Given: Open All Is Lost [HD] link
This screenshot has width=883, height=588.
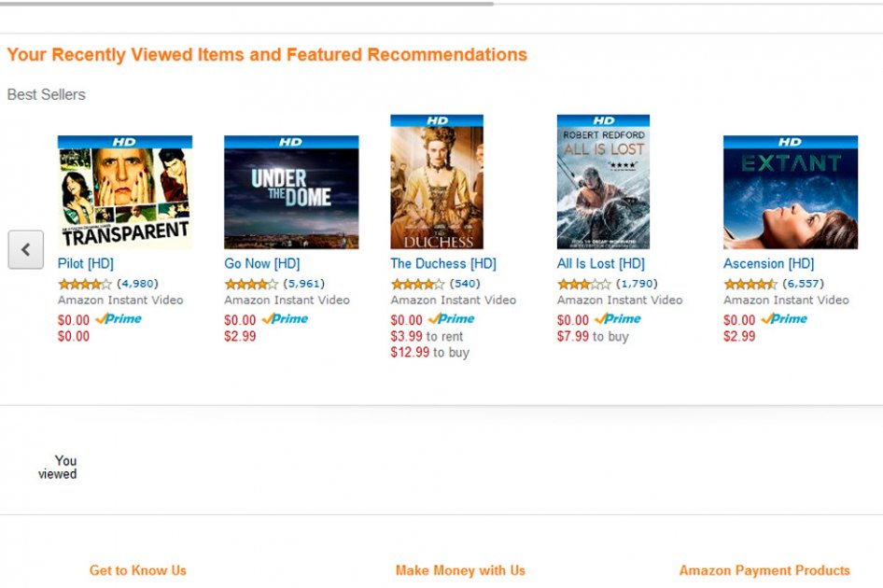Looking at the screenshot, I should 601,263.
